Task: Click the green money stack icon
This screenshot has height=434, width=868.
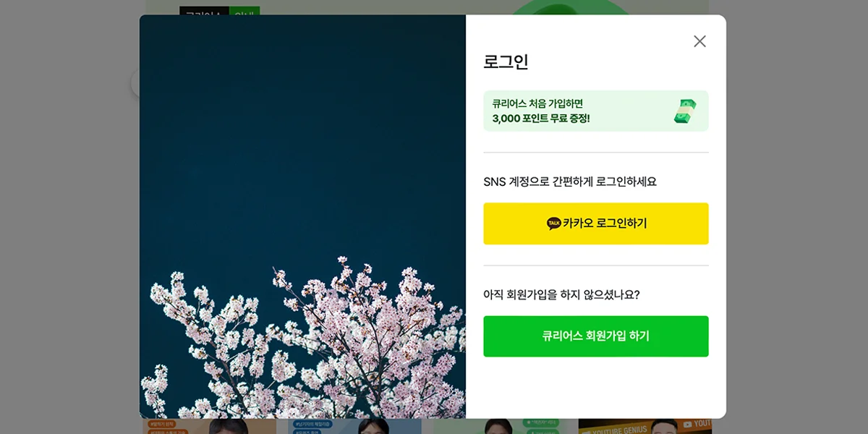Action: pyautogui.click(x=686, y=111)
